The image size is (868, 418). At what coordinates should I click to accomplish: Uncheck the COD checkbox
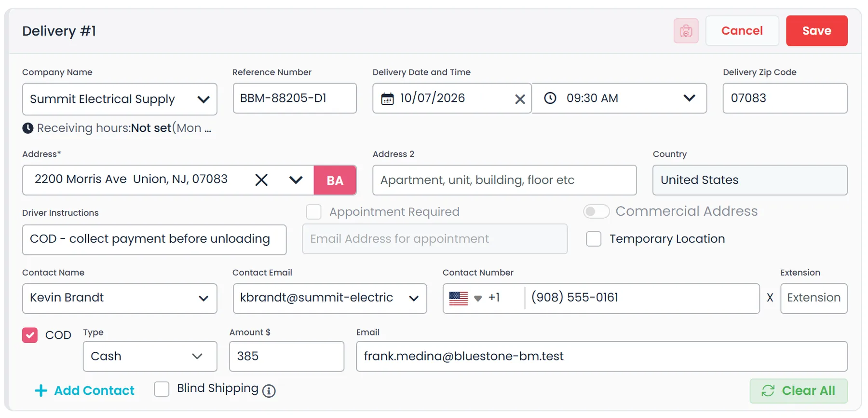pos(30,335)
